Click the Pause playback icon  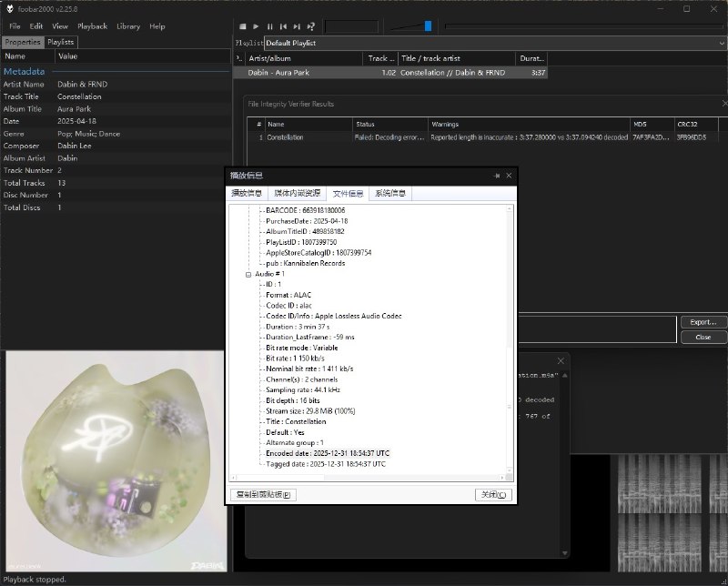click(x=269, y=26)
